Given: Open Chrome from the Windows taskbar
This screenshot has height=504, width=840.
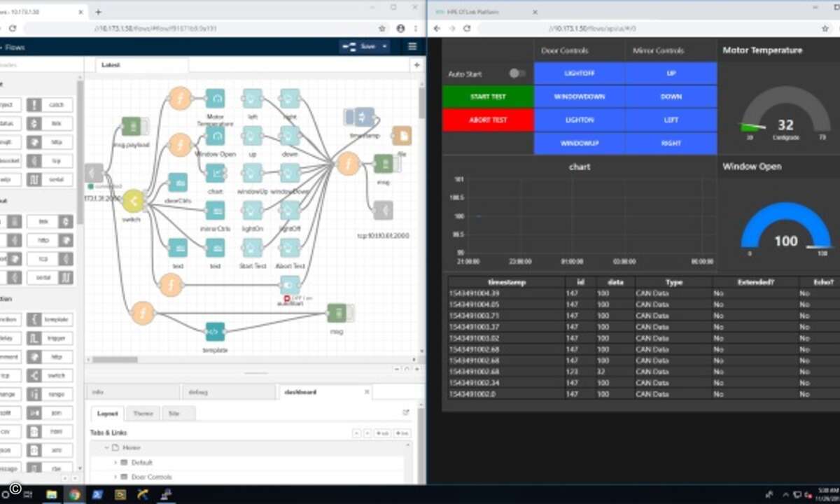Looking at the screenshot, I should pos(74,494).
